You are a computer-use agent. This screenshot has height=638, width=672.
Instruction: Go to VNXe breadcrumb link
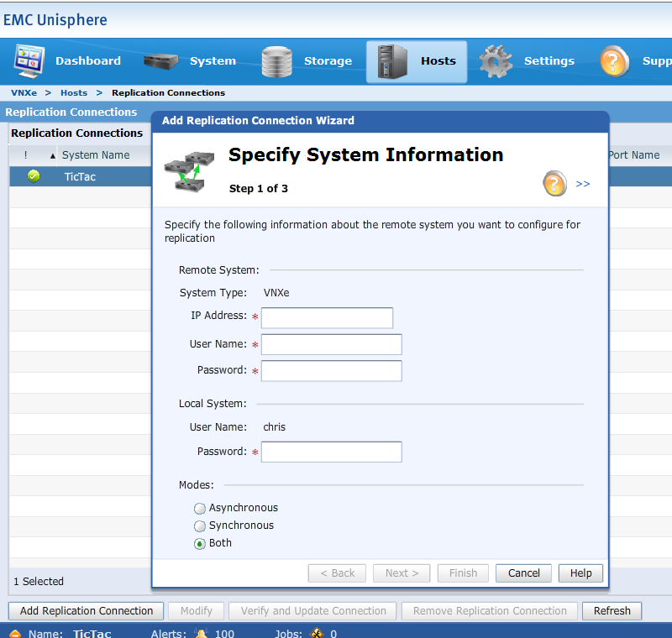pos(24,93)
